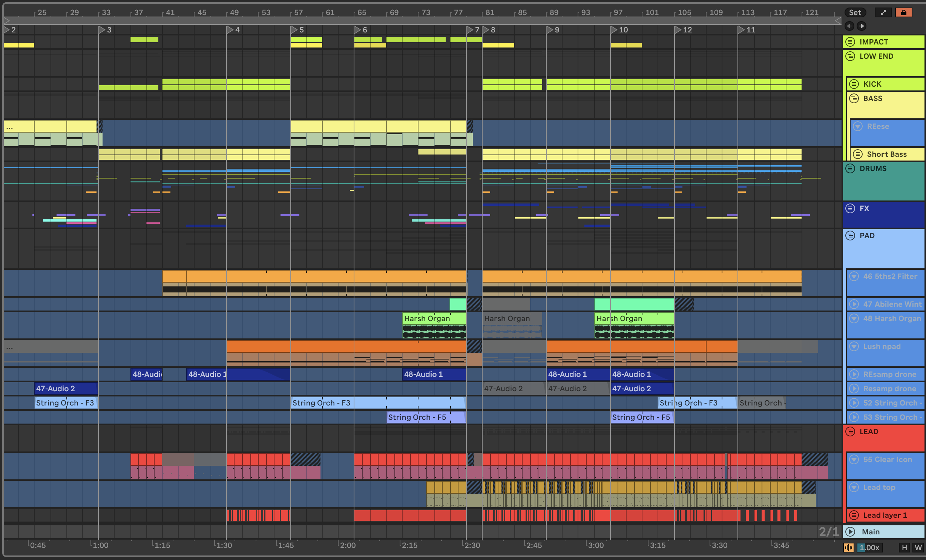Click the DRUMS group track icon
The image size is (926, 560).
pos(850,168)
